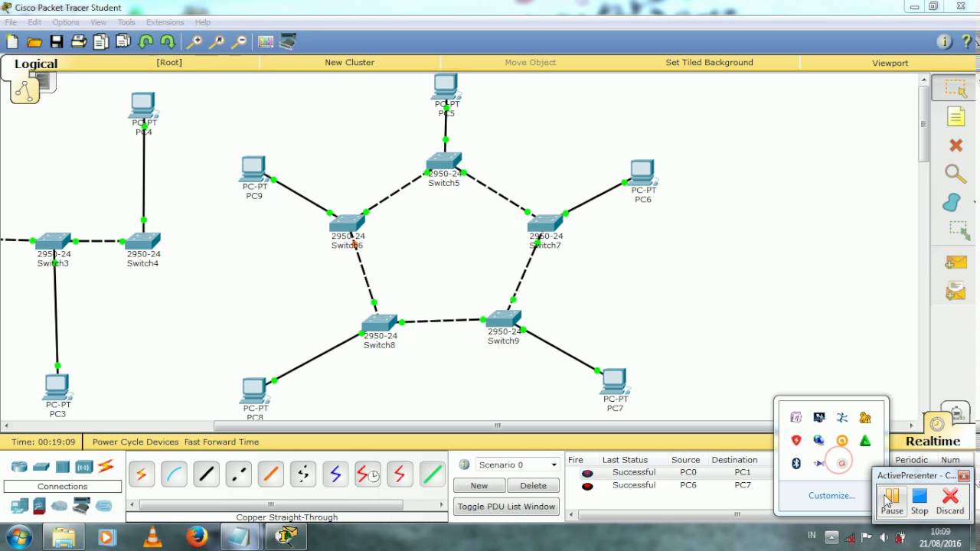Click Fast Forward Time
The image size is (980, 551).
(221, 442)
